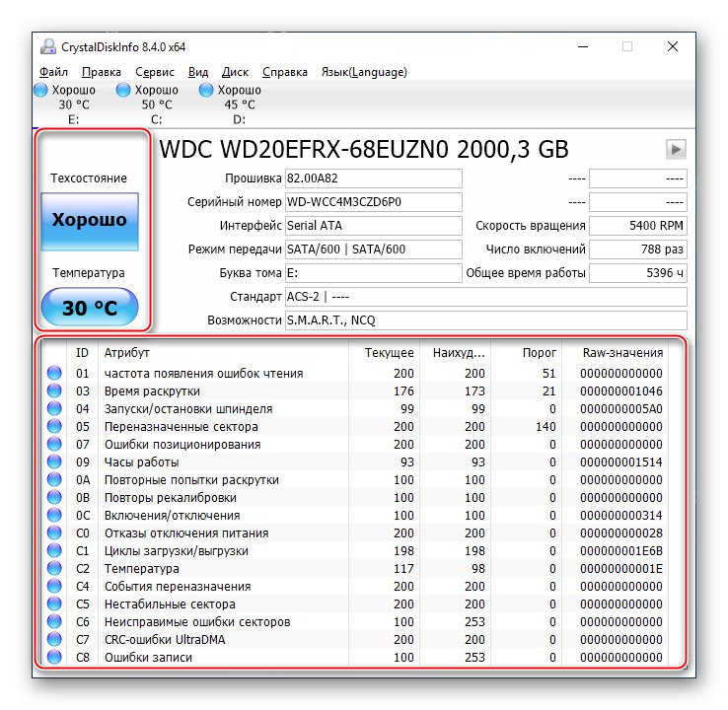Open the Сервис menu
The height and width of the screenshot is (710, 728).
pos(155,72)
